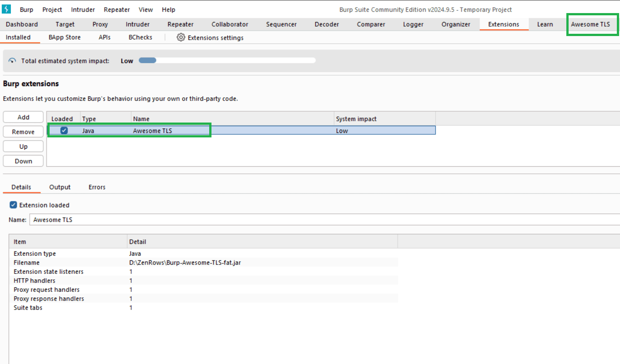Select the Details tab
This screenshot has height=364, width=620.
21,187
